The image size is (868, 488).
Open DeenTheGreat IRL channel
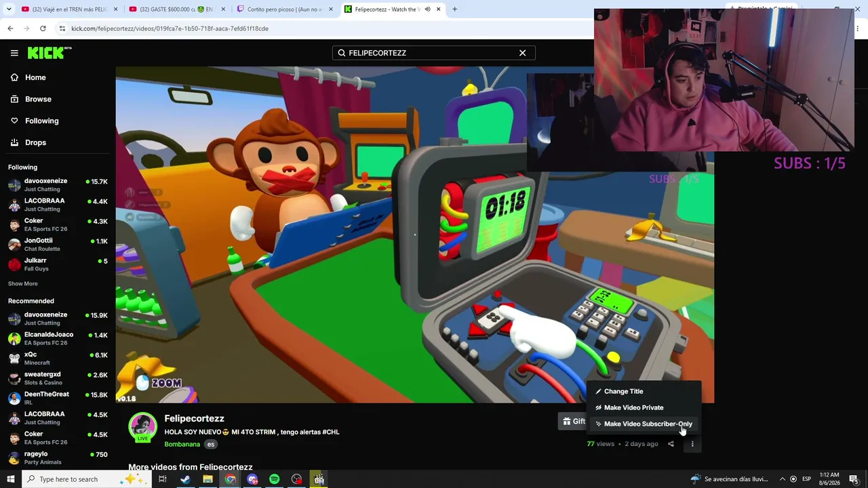click(x=58, y=398)
